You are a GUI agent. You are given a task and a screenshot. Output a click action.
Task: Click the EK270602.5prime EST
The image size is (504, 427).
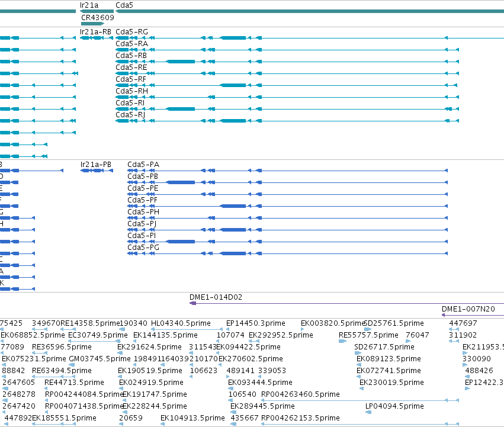point(220,365)
